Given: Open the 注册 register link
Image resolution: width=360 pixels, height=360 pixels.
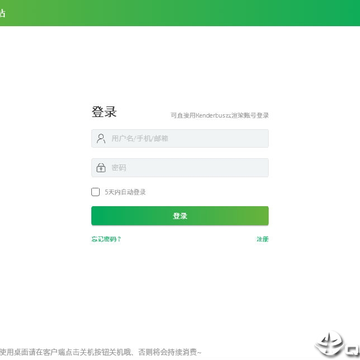Looking at the screenshot, I should point(262,239).
